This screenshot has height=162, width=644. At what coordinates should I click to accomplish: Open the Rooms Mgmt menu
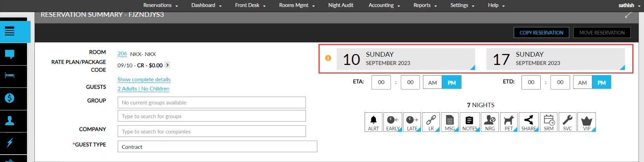[x=297, y=5]
